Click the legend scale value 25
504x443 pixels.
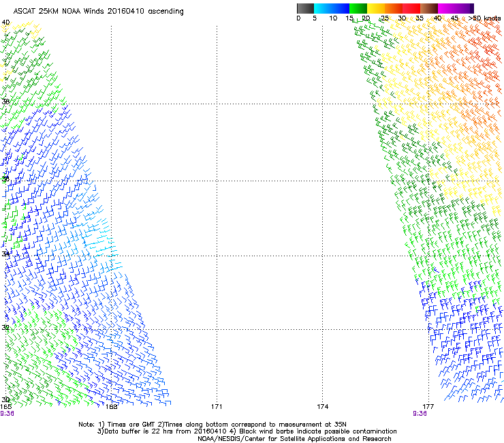(x=385, y=18)
